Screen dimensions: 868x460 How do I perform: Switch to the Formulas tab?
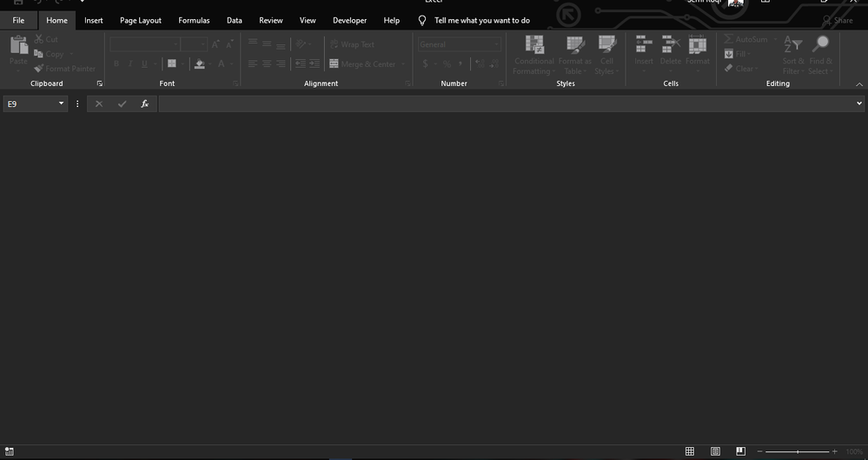pos(194,21)
